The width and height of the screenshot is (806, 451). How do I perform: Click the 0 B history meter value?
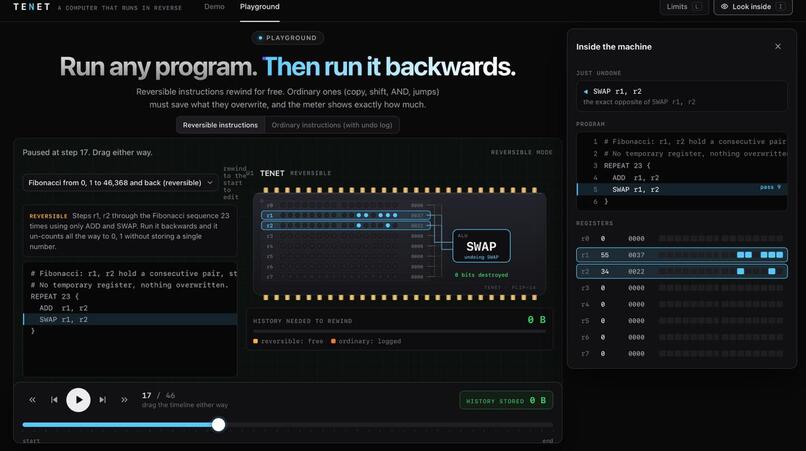pyautogui.click(x=536, y=320)
